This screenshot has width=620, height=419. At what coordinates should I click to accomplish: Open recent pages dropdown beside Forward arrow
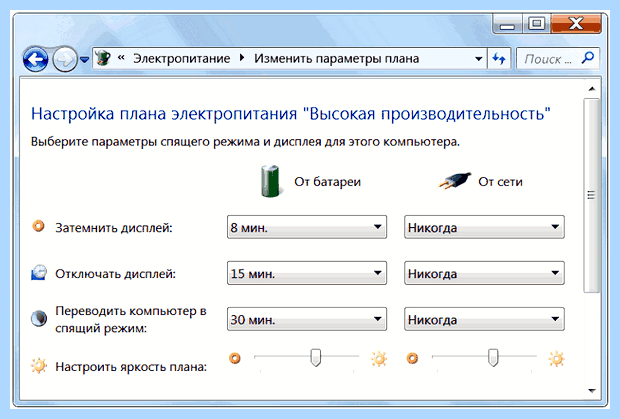pos(84,60)
